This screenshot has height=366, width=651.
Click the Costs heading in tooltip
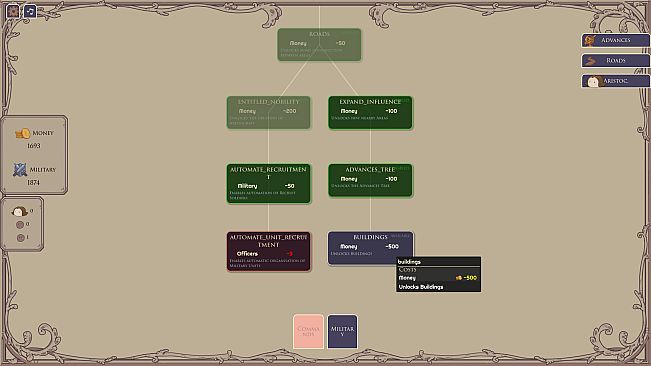407,270
